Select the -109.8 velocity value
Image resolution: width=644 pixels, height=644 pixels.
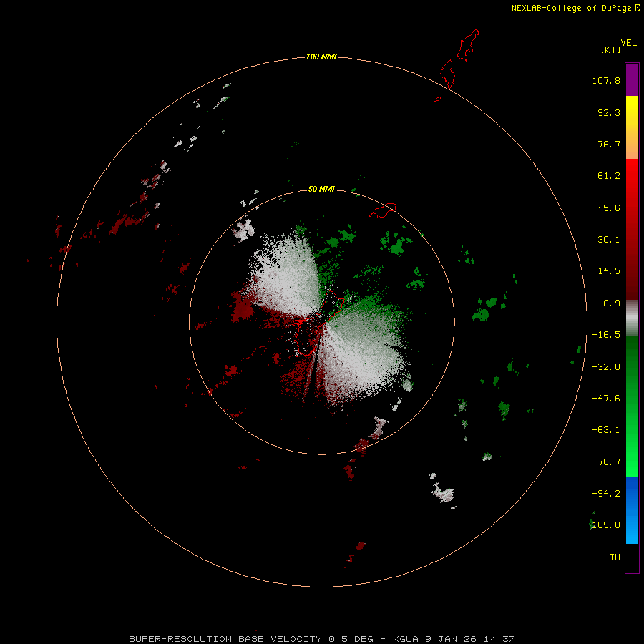coord(603,525)
